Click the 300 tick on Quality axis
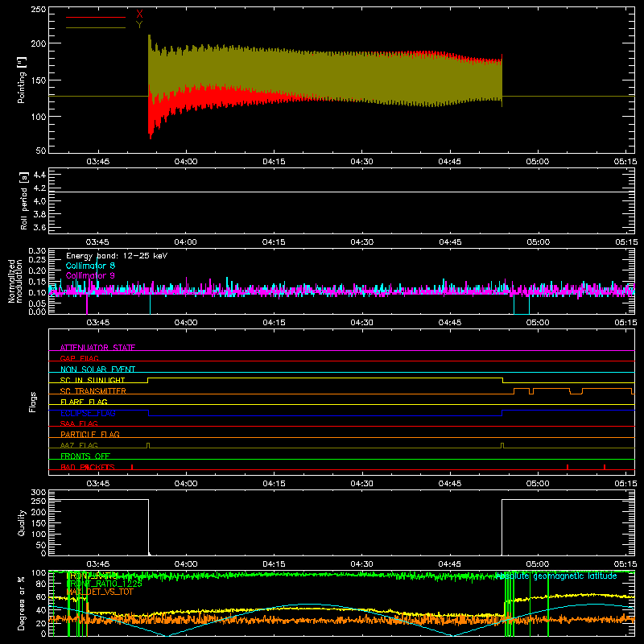 39,493
